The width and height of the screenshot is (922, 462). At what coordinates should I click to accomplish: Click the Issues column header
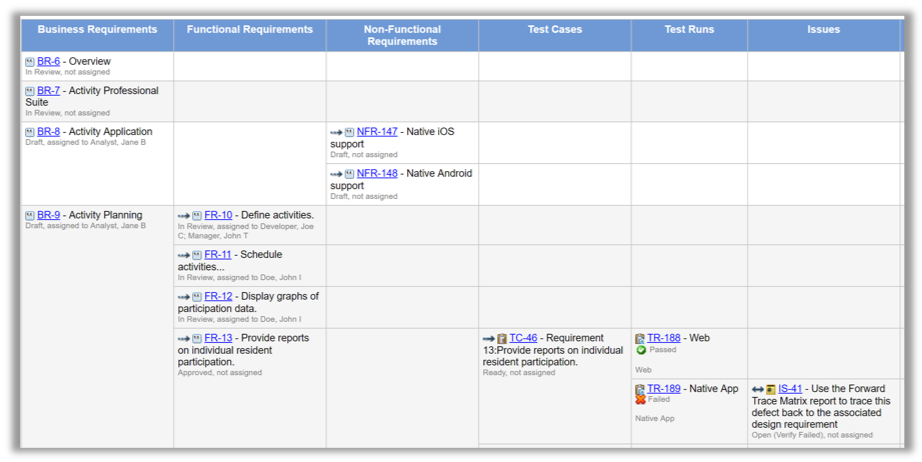point(823,30)
